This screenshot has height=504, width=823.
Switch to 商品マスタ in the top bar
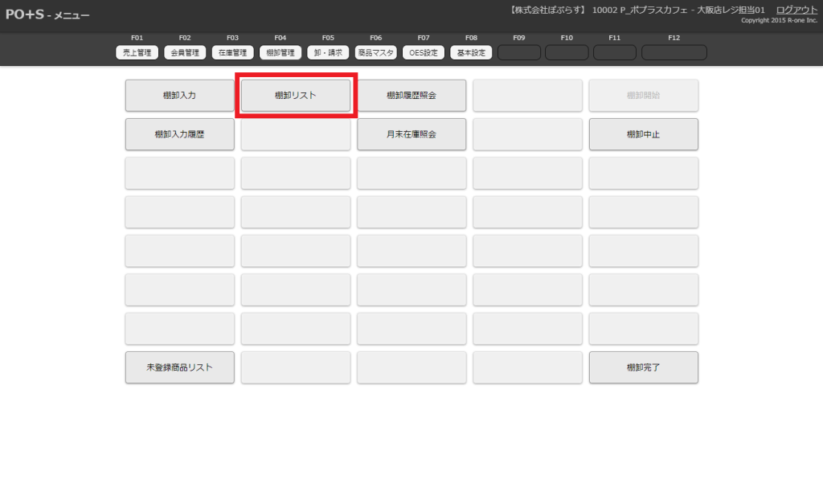tap(375, 53)
